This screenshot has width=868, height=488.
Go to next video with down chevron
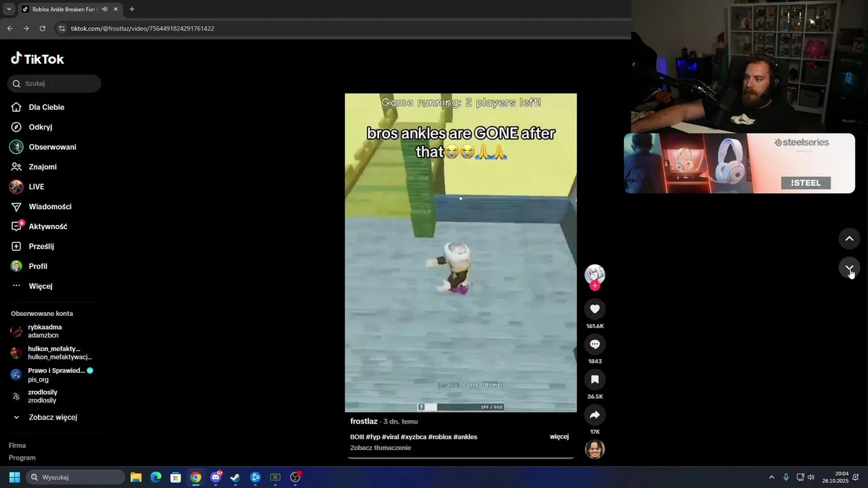tap(849, 268)
